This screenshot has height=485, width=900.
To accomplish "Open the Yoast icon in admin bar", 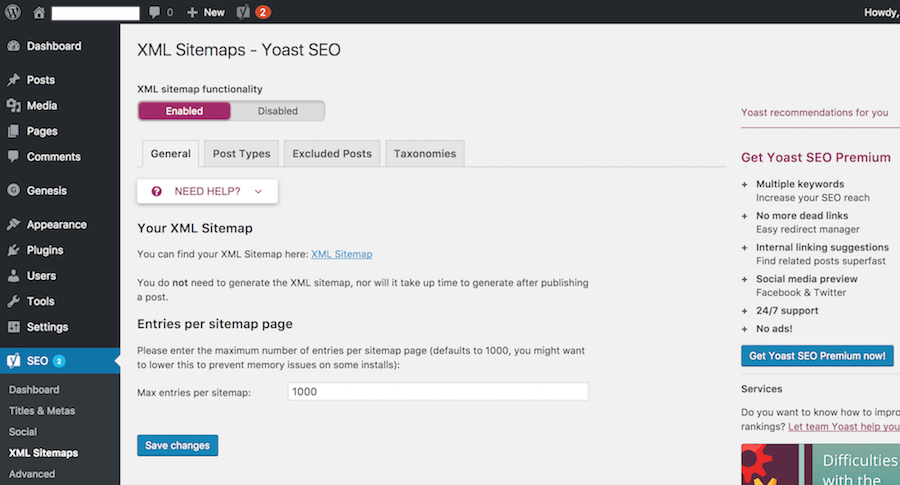I will pos(243,12).
